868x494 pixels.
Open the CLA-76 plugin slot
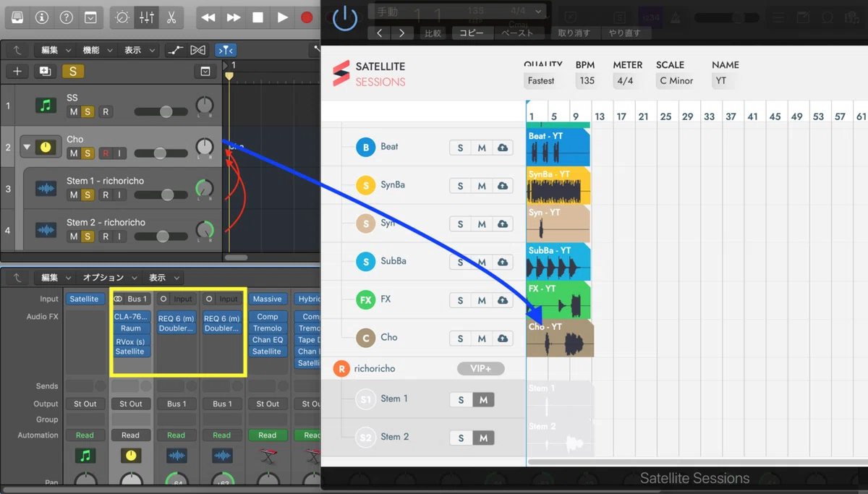click(x=131, y=317)
